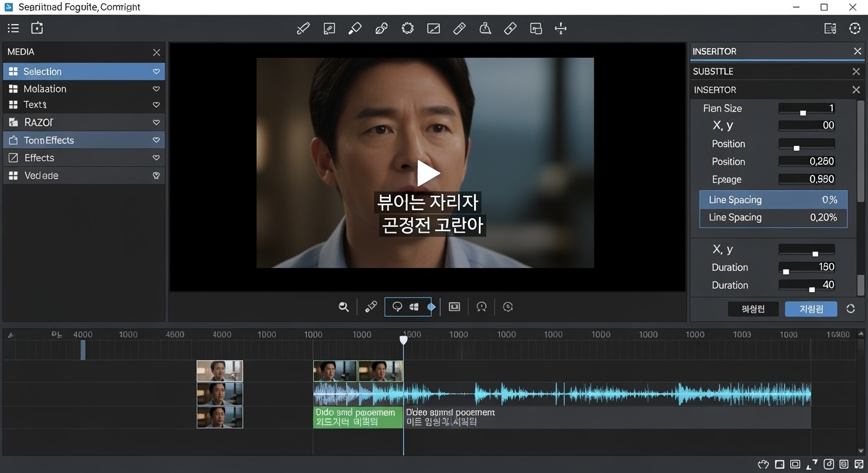Click the four-pane grid icon below preview
The image size is (868, 473).
pos(414,307)
